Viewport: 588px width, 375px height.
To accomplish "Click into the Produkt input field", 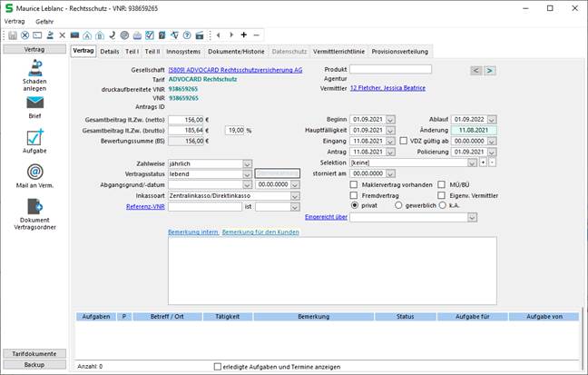I will (390, 69).
